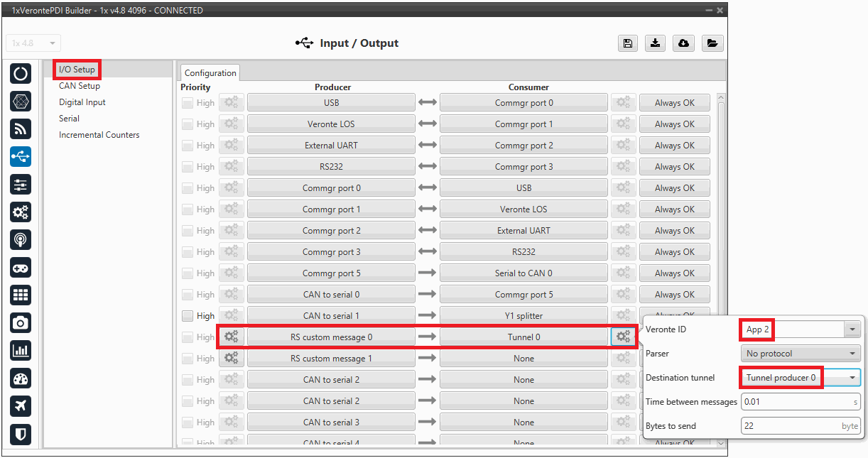Viewport: 868px width, 458px height.
Task: Enable High priority for RS custom message 0
Action: pos(188,337)
